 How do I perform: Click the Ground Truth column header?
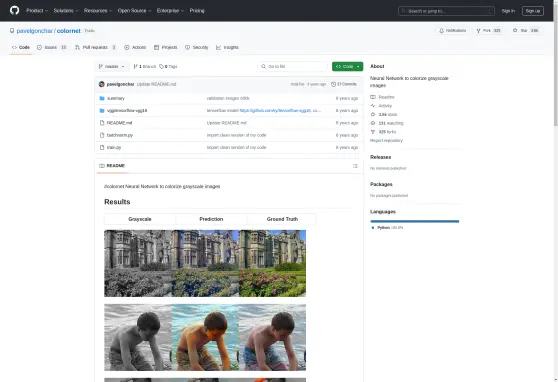pos(282,219)
